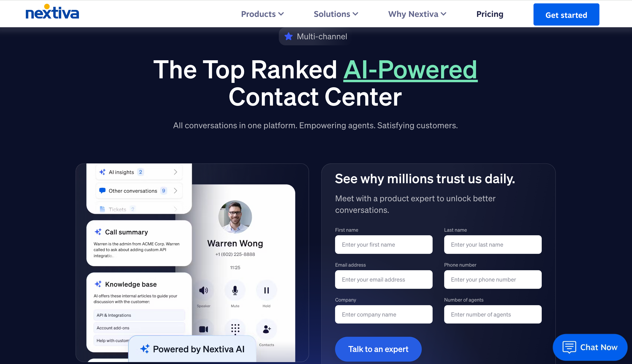Screen dimensions: 632x364
Task: Click the First name input field
Action: [383, 244]
